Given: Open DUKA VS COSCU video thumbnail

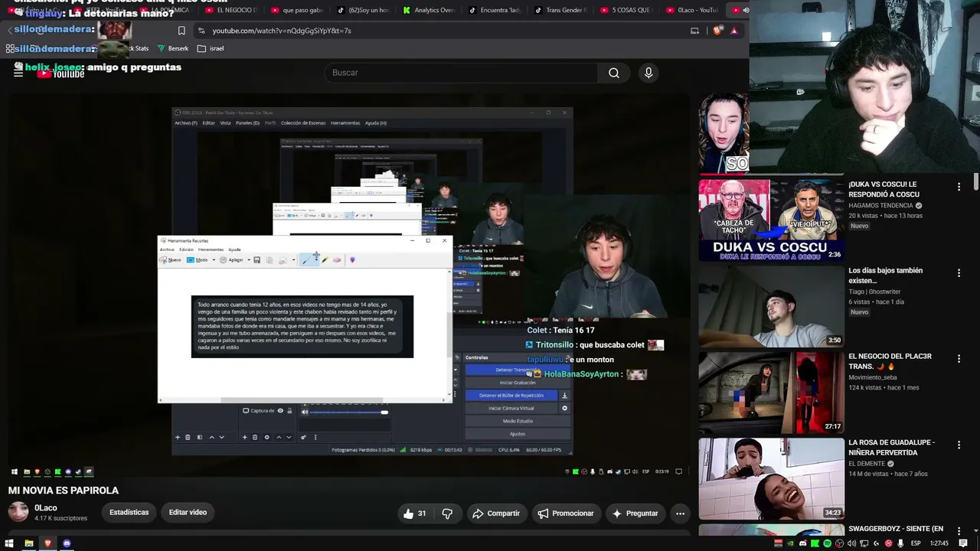Looking at the screenshot, I should point(771,220).
